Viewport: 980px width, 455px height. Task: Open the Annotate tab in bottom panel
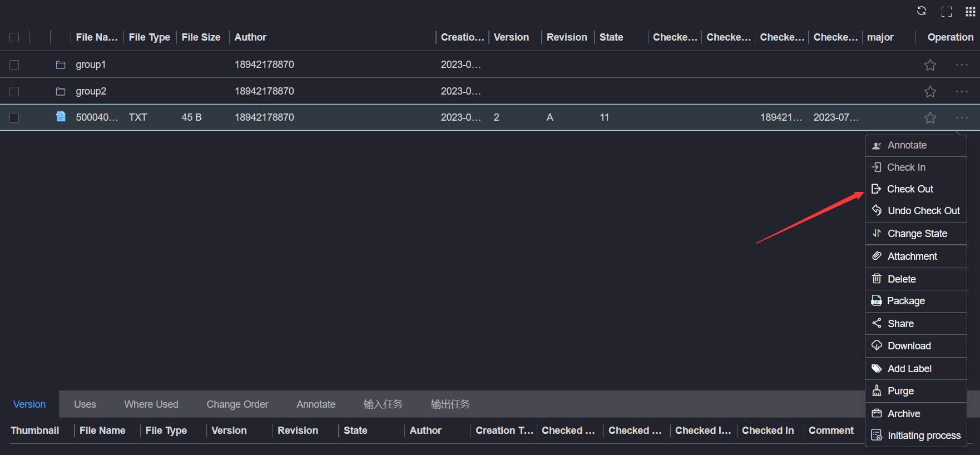(316, 404)
